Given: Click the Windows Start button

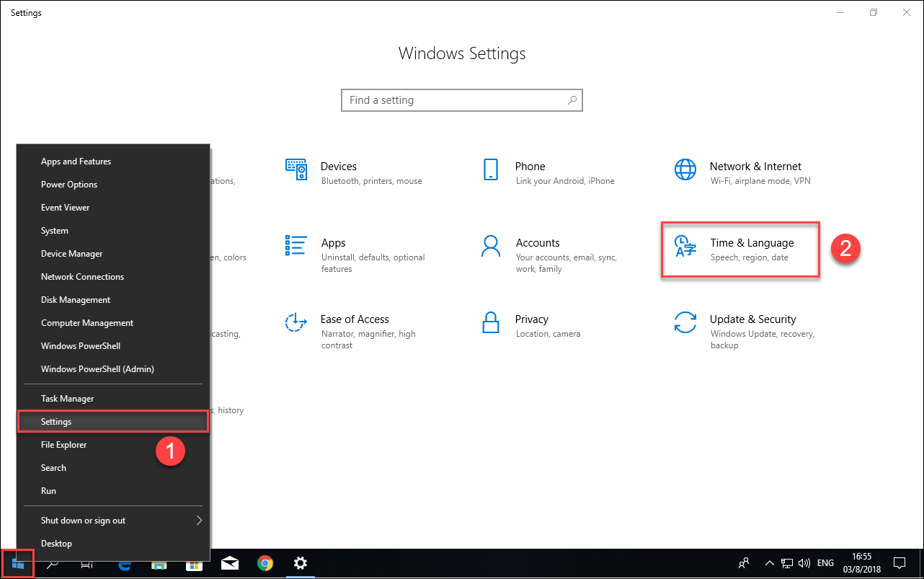Looking at the screenshot, I should (19, 564).
